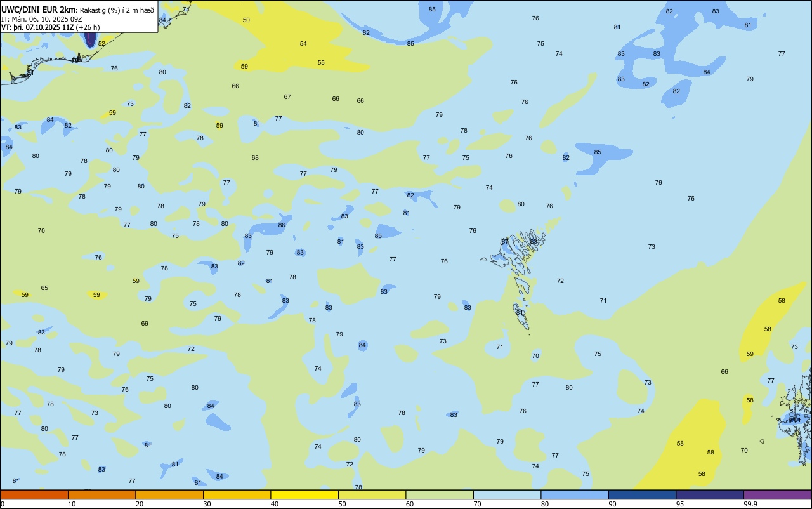Click the humidity value "68" on the map
812x509 pixels.
[255, 158]
